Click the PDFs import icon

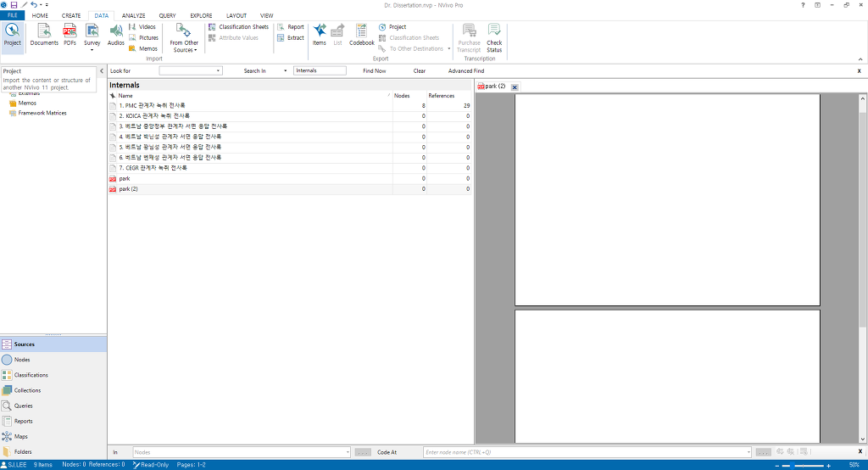[70, 36]
